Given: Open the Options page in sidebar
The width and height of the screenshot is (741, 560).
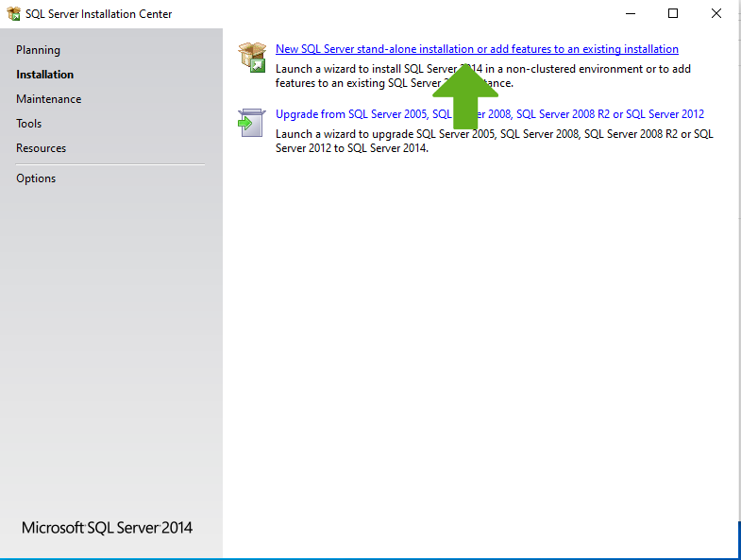Looking at the screenshot, I should pos(36,178).
